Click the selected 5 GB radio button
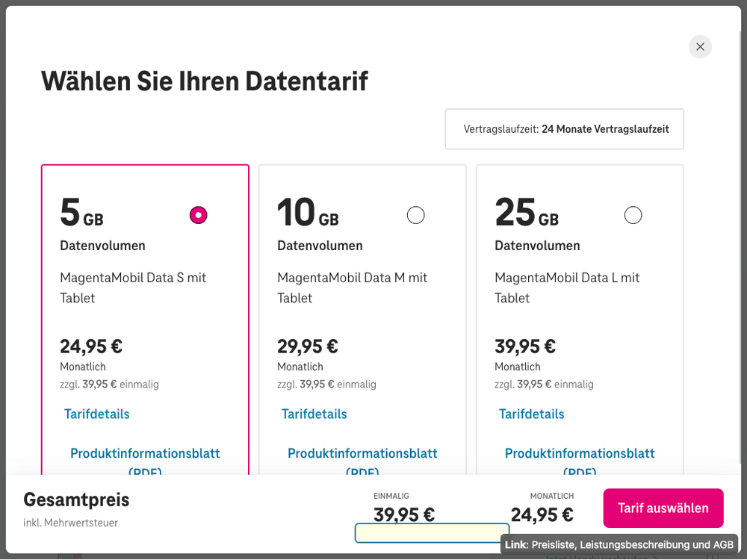 click(x=198, y=215)
